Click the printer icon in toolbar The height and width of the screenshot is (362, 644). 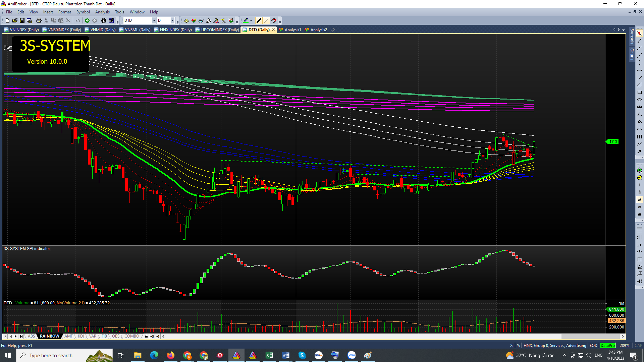pos(39,20)
